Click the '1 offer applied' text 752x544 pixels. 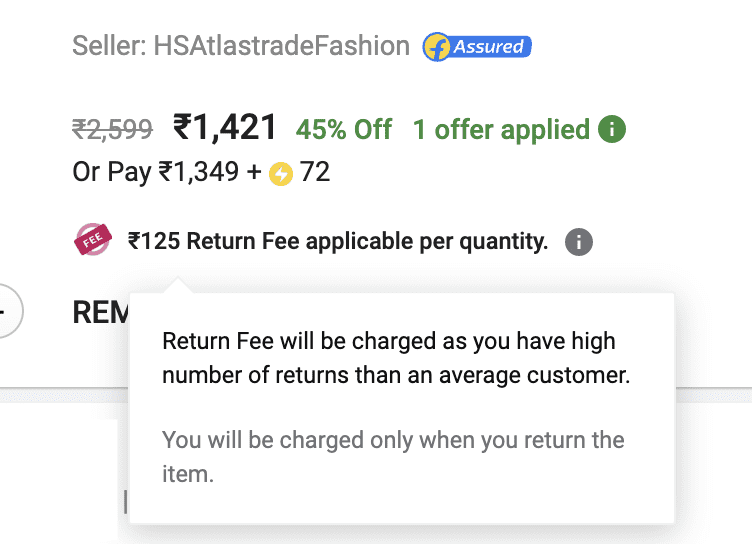pyautogui.click(x=501, y=130)
